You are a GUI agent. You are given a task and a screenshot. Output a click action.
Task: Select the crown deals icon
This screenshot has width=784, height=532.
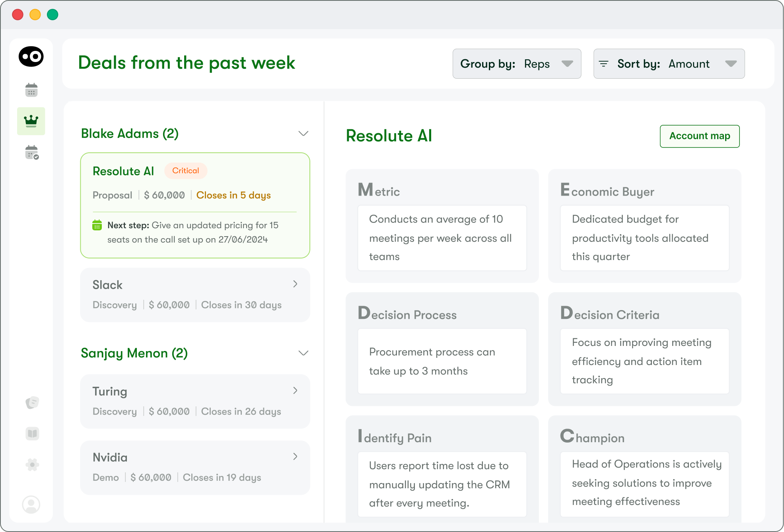pos(31,121)
